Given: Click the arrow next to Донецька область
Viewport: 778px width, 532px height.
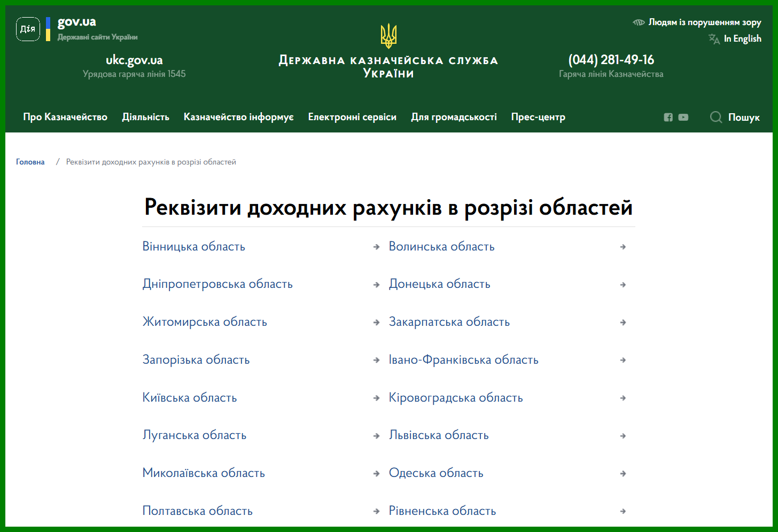Looking at the screenshot, I should coord(623,285).
